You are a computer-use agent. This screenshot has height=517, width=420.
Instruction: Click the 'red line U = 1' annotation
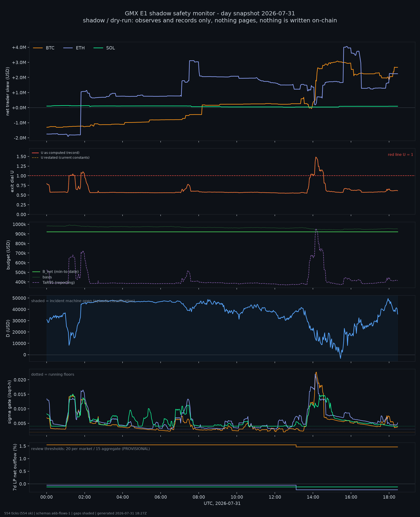tap(400, 155)
